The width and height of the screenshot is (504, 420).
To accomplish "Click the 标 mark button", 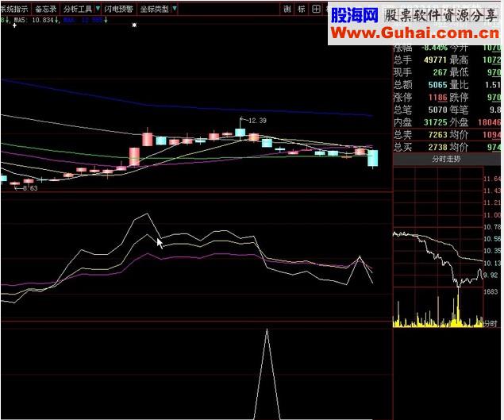I will pyautogui.click(x=301, y=9).
